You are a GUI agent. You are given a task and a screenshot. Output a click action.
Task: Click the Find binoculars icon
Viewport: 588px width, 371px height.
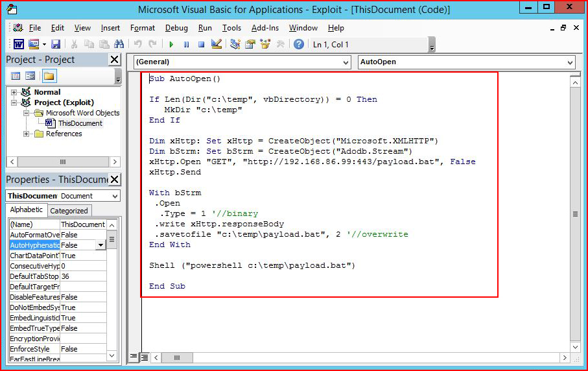click(119, 44)
